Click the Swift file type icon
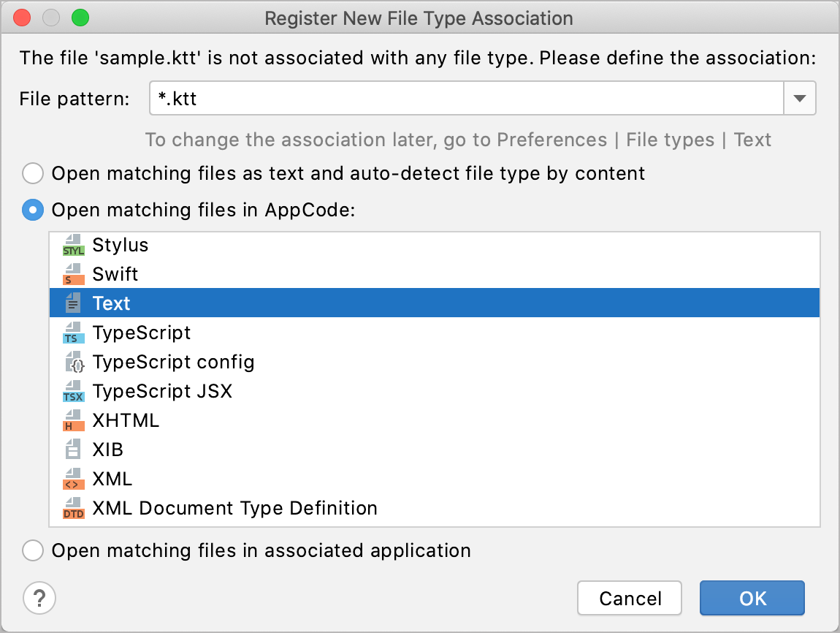This screenshot has width=840, height=633. click(x=74, y=274)
